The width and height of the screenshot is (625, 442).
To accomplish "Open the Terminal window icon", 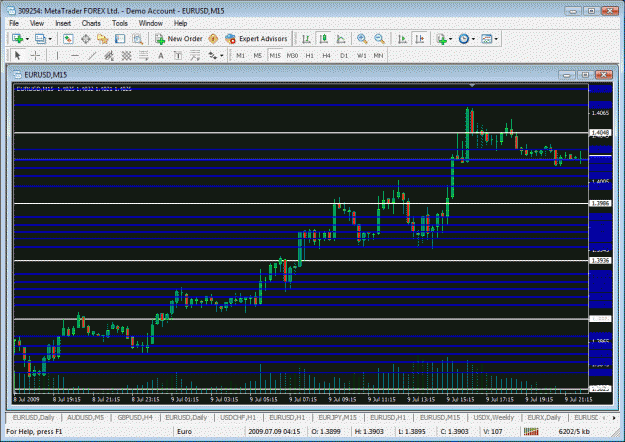I will click(x=120, y=39).
